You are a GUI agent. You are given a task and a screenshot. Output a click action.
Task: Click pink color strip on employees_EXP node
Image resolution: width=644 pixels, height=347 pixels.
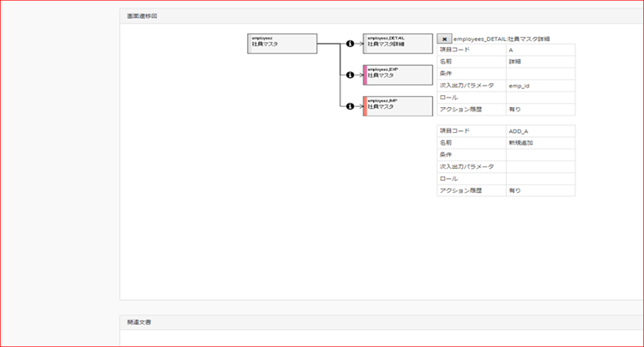coord(365,75)
